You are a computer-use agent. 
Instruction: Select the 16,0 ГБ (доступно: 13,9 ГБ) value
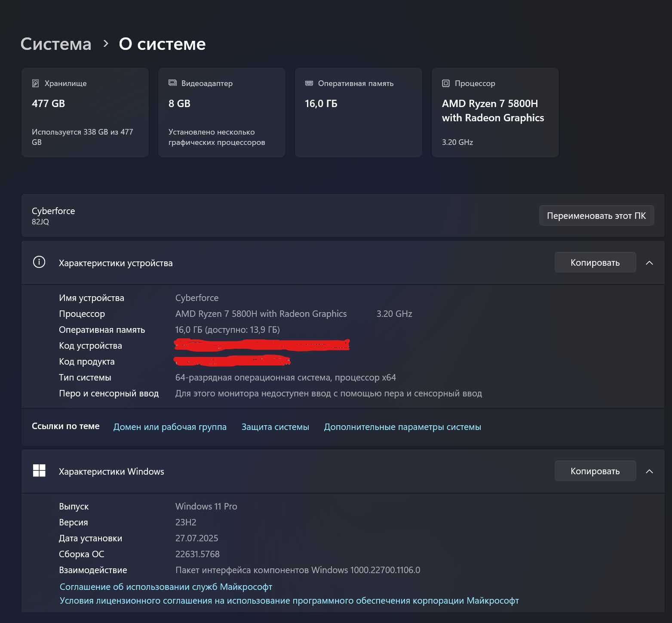[227, 330]
